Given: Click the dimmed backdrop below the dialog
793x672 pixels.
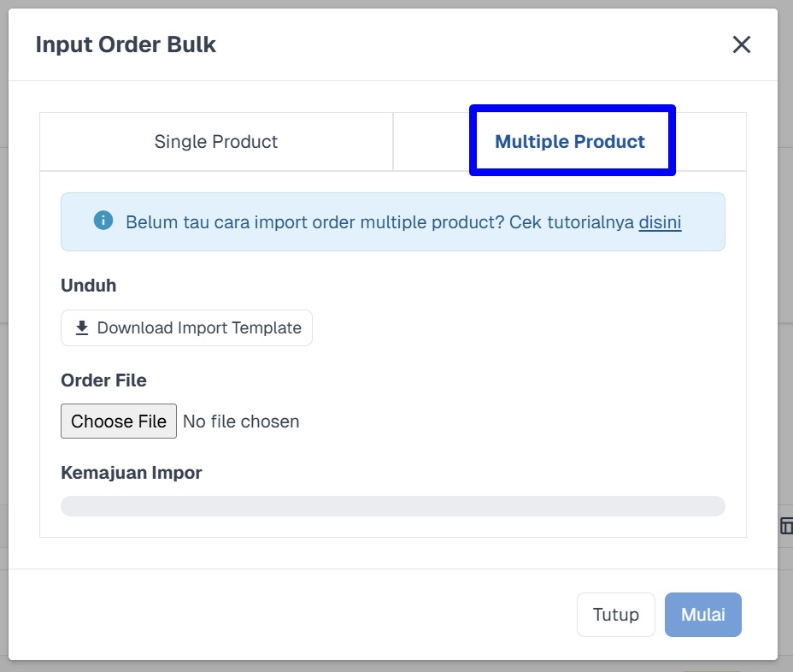Looking at the screenshot, I should [x=396, y=666].
